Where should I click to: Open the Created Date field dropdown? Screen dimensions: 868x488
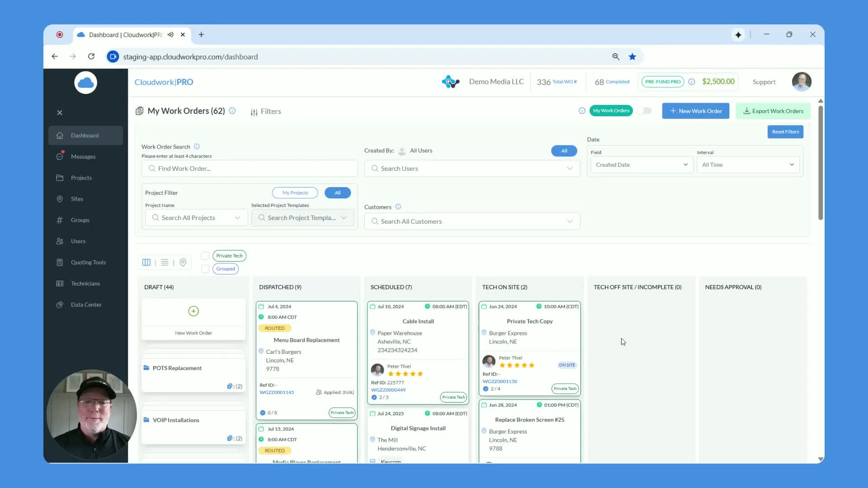point(642,165)
